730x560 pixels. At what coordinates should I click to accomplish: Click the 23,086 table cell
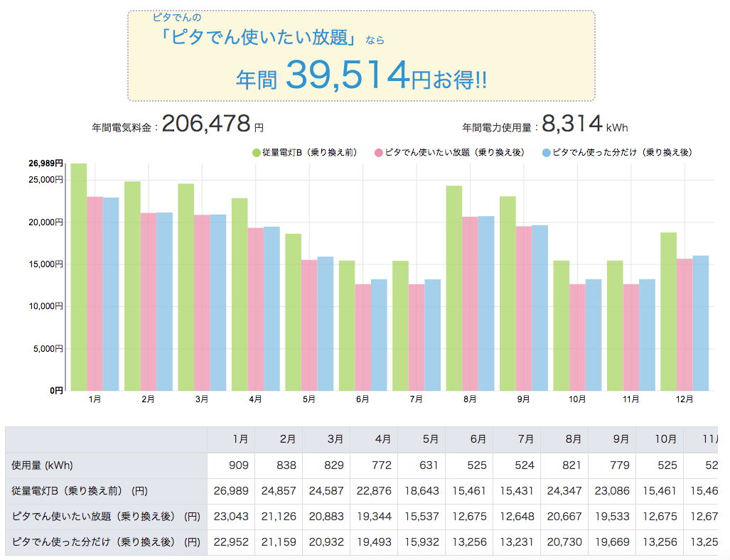612,491
